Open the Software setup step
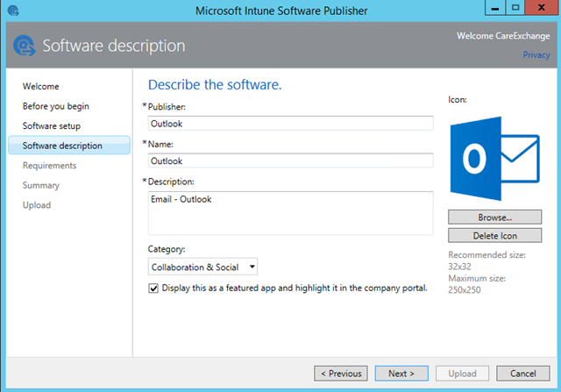Image resolution: width=561 pixels, height=392 pixels. click(x=52, y=126)
